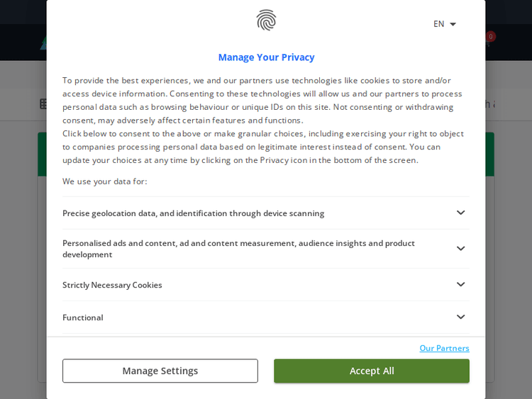Expand the Strictly Necessary Cookies chevron
The width and height of the screenshot is (532, 399).
(x=460, y=284)
